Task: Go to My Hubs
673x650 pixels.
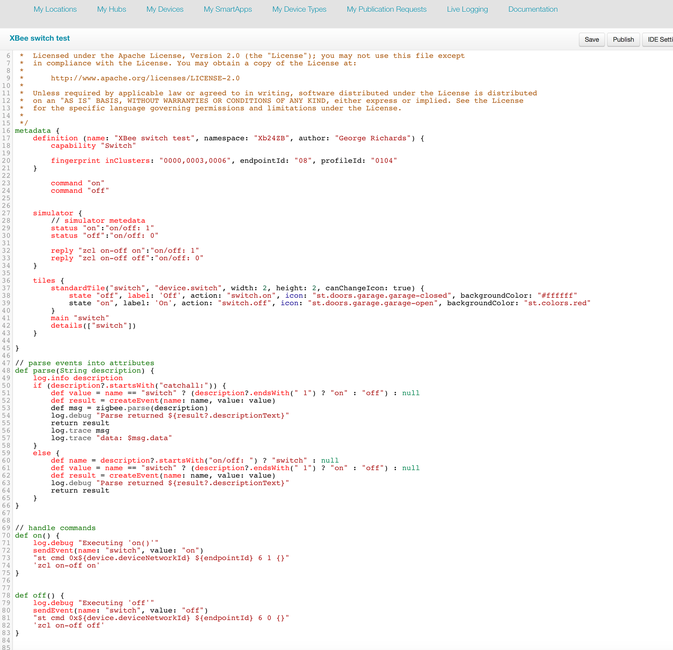Action: pyautogui.click(x=112, y=9)
